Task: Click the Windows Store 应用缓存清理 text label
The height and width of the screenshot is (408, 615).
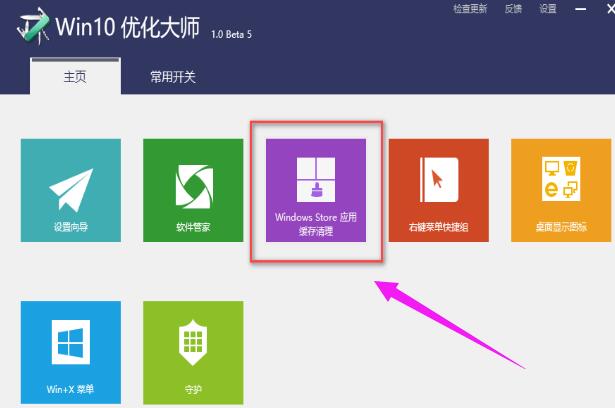Action: (x=316, y=223)
